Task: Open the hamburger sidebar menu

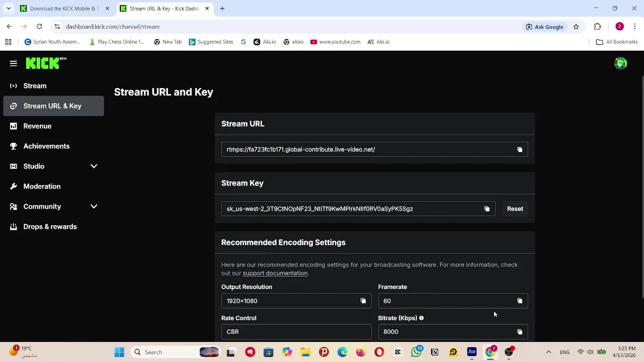Action: tap(14, 63)
